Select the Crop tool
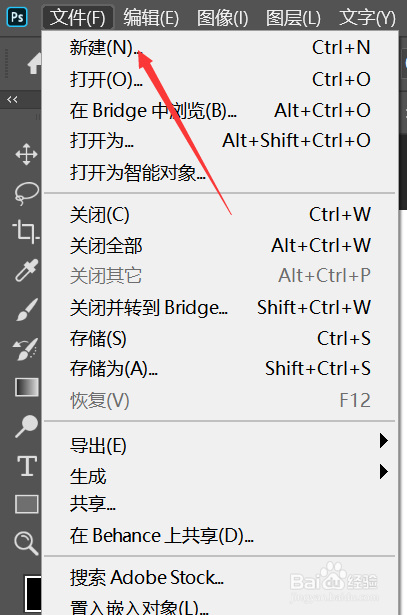The height and width of the screenshot is (615, 407). (26, 231)
